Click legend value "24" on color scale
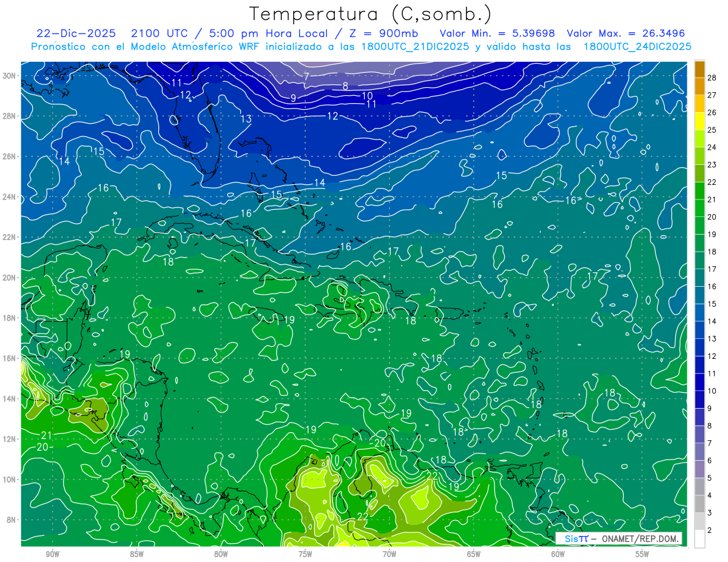Image resolution: width=728 pixels, height=562 pixels. pyautogui.click(x=712, y=147)
